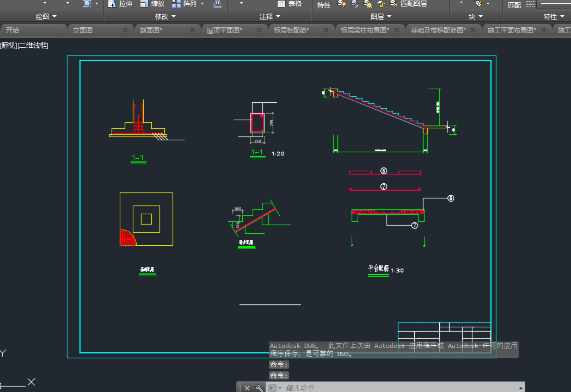The image size is (571, 392).
Task: Expand the Block (块) panel
Action: point(475,17)
